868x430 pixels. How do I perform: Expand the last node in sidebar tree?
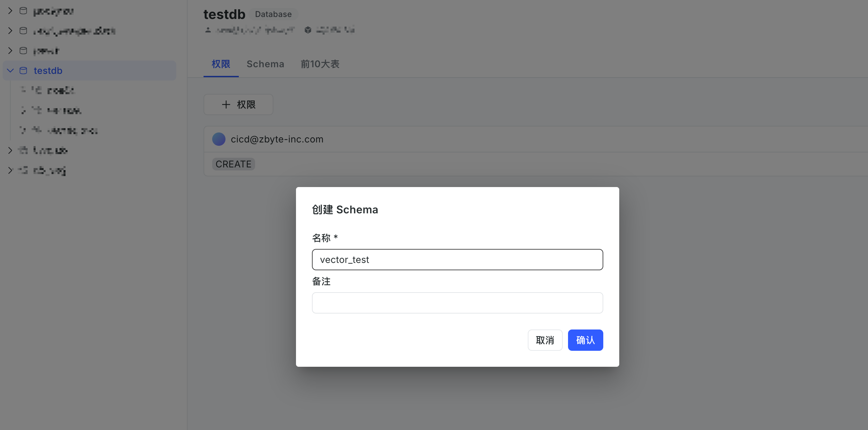coord(10,170)
